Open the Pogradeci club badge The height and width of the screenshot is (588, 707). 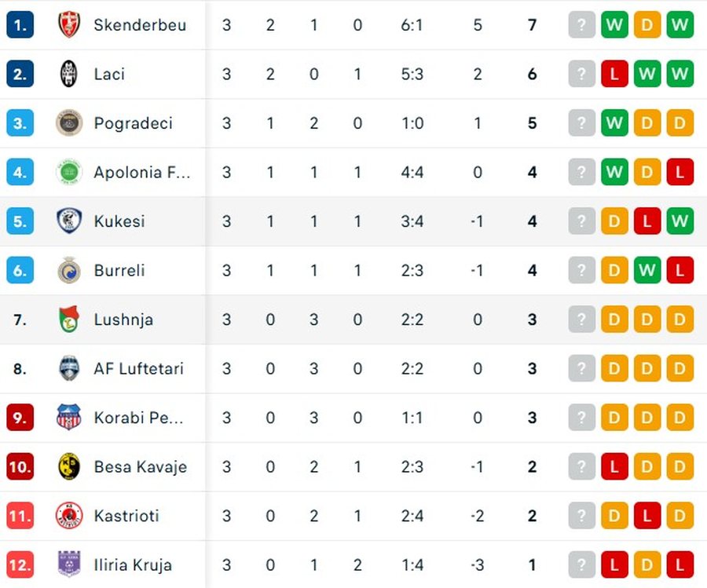click(x=69, y=123)
